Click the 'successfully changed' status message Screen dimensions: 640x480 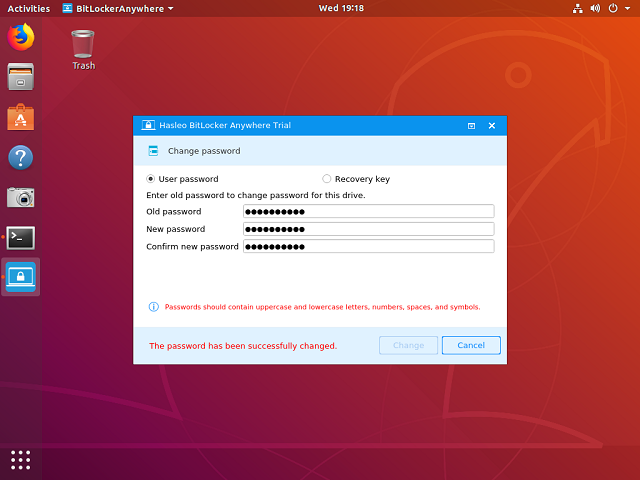tap(243, 346)
